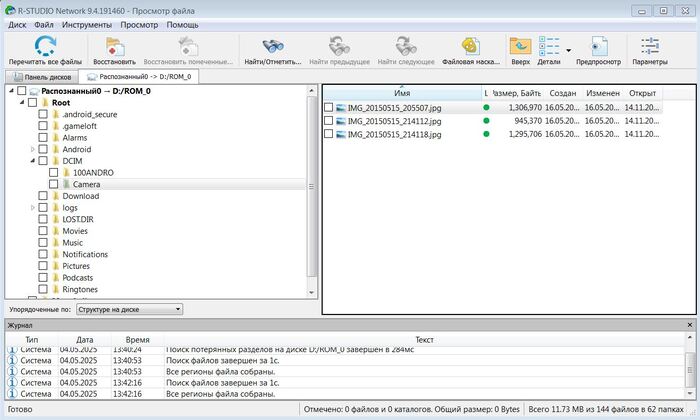Select the Распознанный0 -> D:/ROM_0 tab
This screenshot has height=420, width=700.
click(139, 76)
